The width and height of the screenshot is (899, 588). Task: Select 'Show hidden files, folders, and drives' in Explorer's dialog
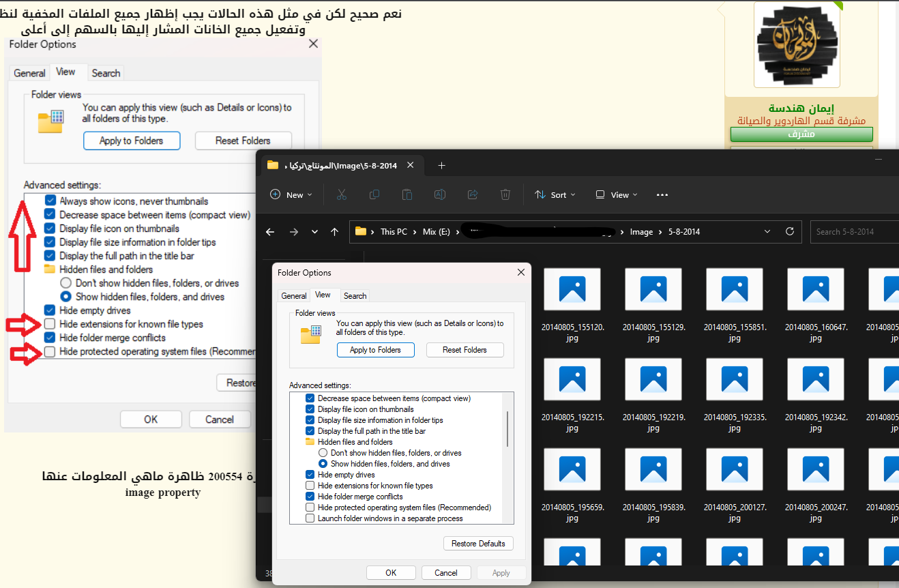(323, 464)
